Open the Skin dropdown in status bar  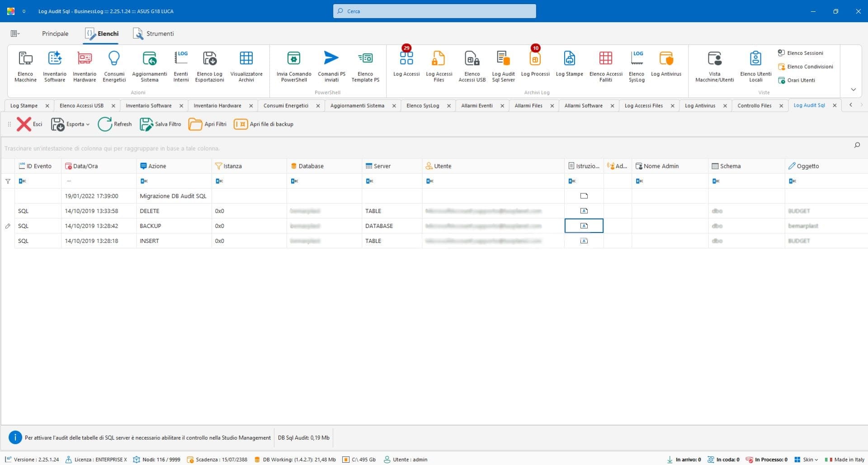[x=807, y=460]
